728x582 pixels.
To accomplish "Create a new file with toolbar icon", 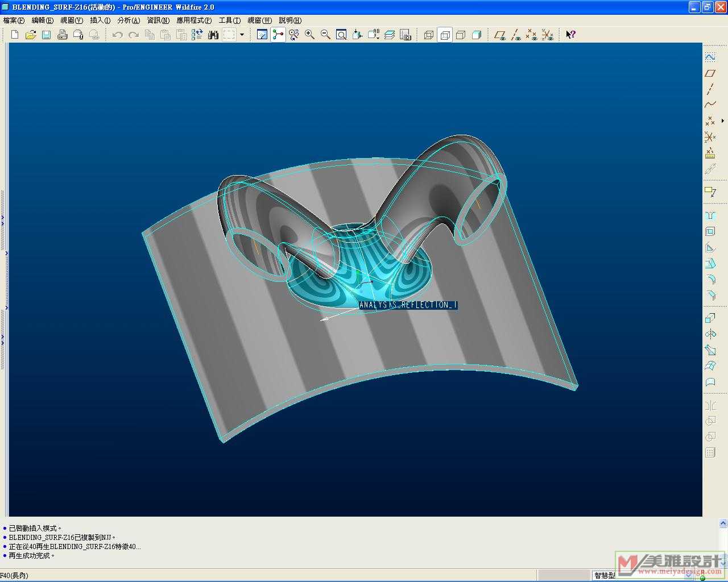I will coord(15,35).
